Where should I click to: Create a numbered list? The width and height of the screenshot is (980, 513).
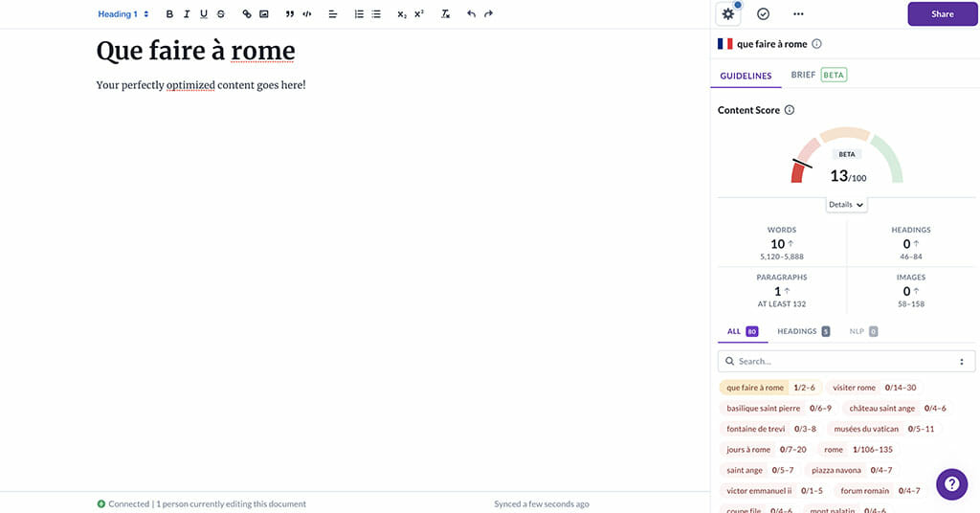359,13
